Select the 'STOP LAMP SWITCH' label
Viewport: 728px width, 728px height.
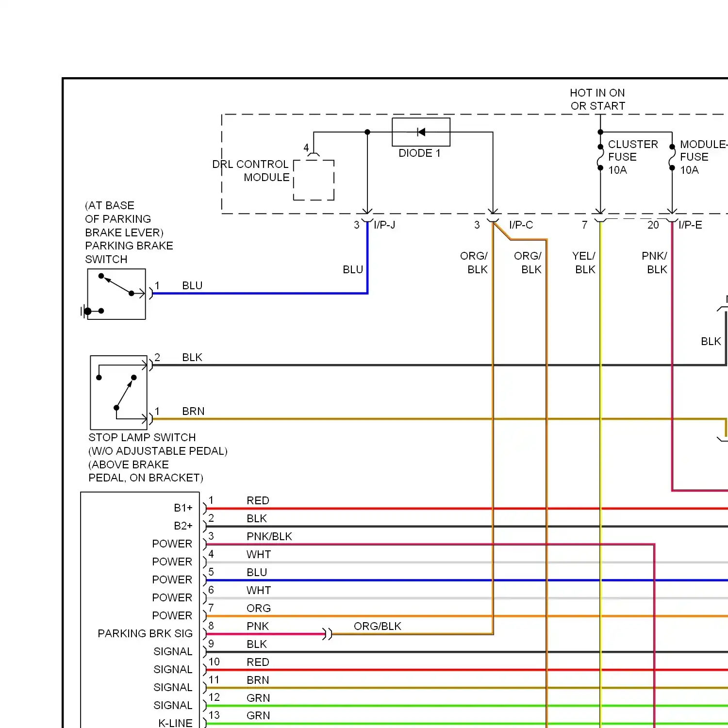[142, 437]
